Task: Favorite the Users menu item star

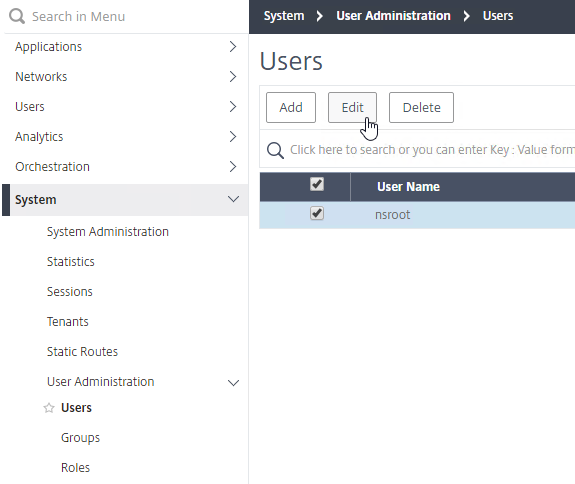Action: (49, 408)
